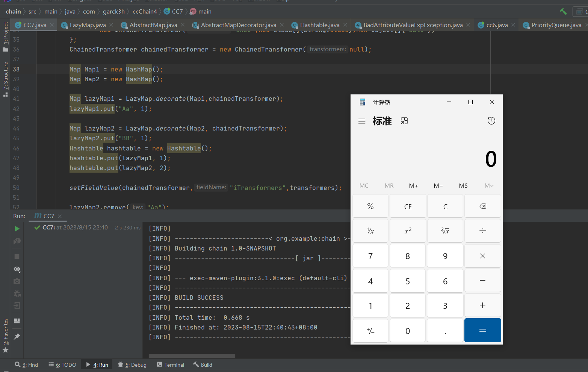The height and width of the screenshot is (372, 588).
Task: Click the rerun failed tests icon below play
Action: (x=17, y=241)
